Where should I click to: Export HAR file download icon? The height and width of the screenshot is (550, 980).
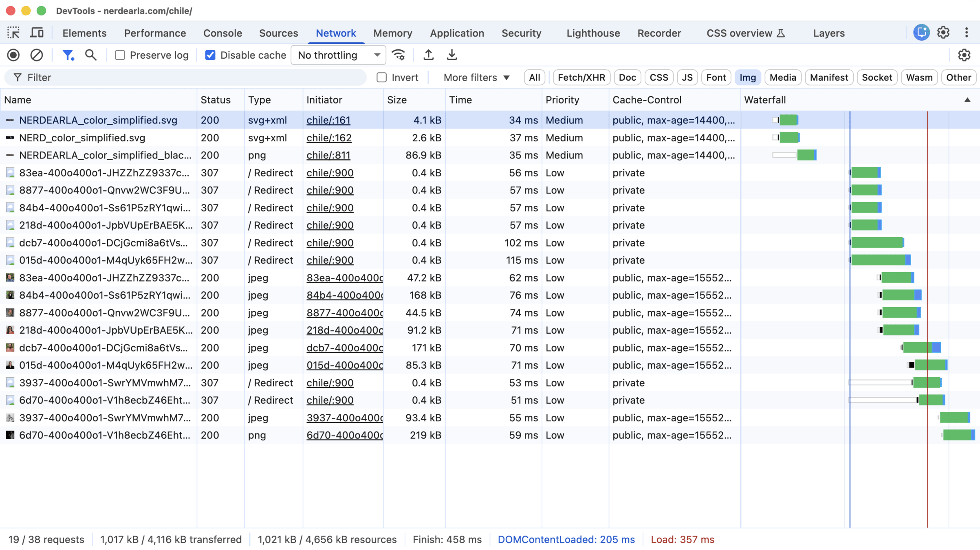(x=451, y=55)
